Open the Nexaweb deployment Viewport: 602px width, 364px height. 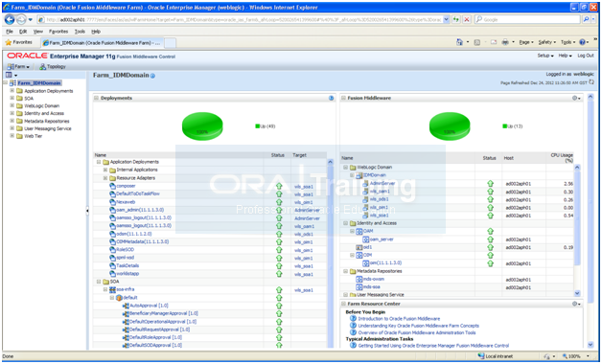point(126,202)
